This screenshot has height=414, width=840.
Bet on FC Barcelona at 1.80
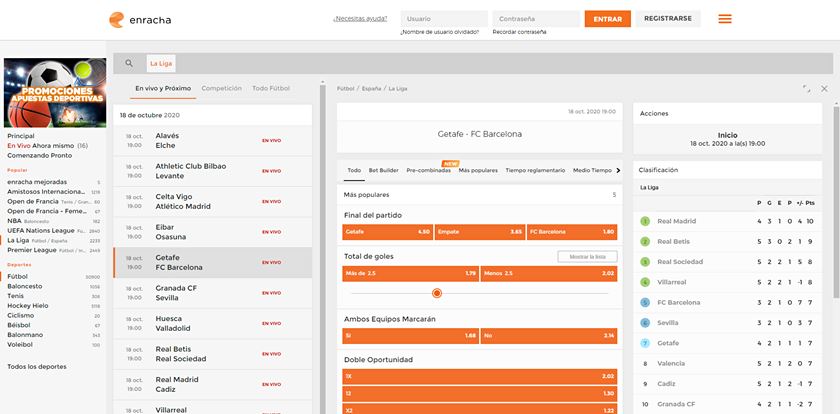[572, 232]
